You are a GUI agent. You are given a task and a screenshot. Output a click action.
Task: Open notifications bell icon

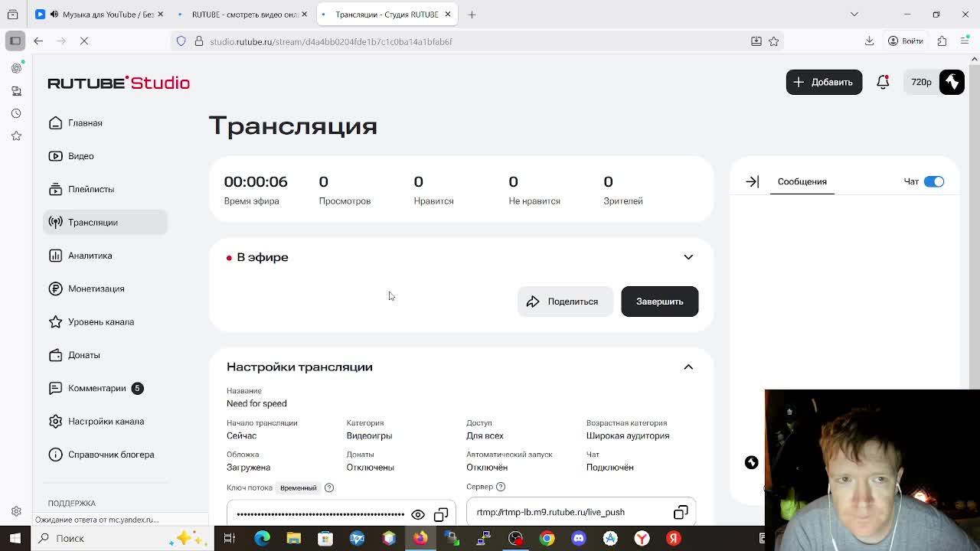click(x=883, y=82)
